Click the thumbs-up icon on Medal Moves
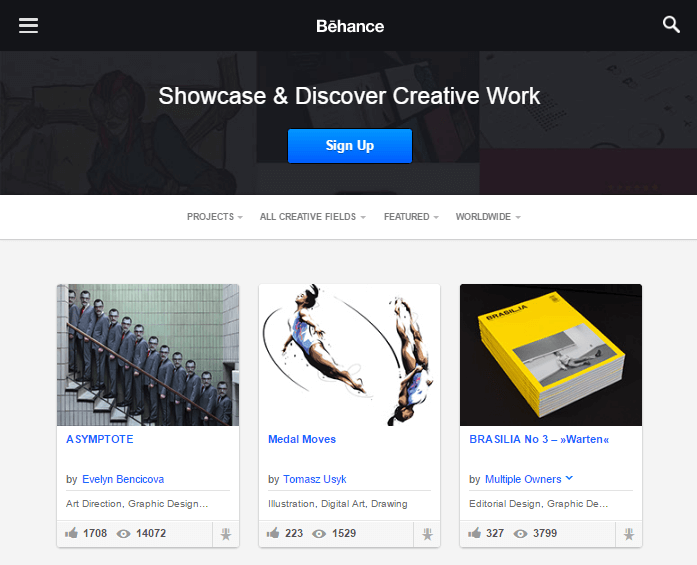697x565 pixels. (x=273, y=533)
